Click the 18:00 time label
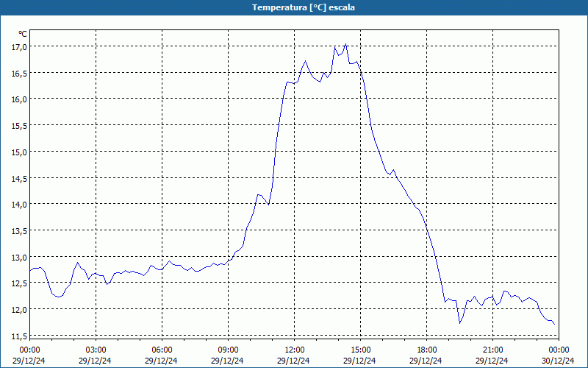This screenshot has width=588, height=368. pyautogui.click(x=427, y=350)
